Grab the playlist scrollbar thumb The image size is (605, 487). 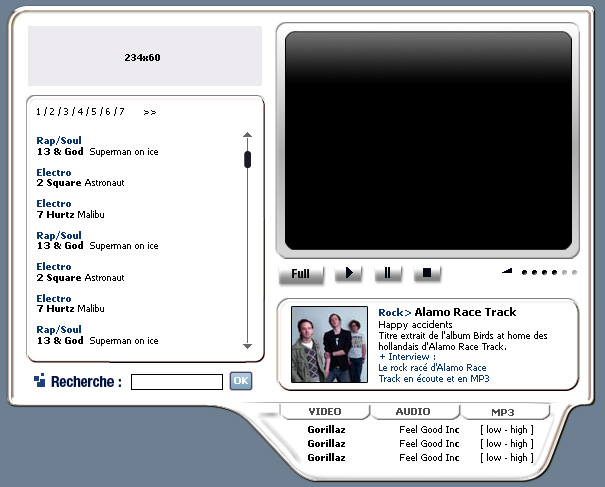point(247,159)
